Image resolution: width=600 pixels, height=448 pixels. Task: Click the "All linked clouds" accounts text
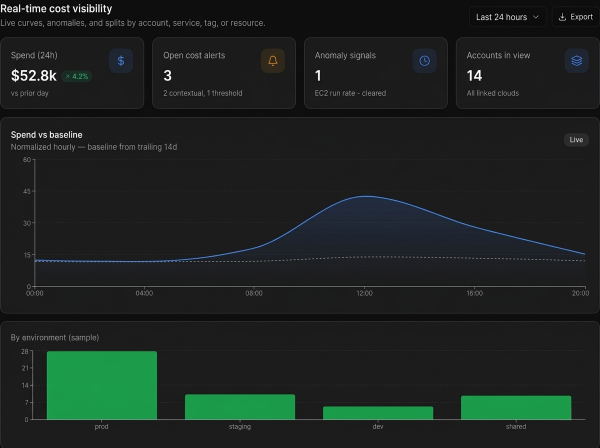(x=496, y=93)
